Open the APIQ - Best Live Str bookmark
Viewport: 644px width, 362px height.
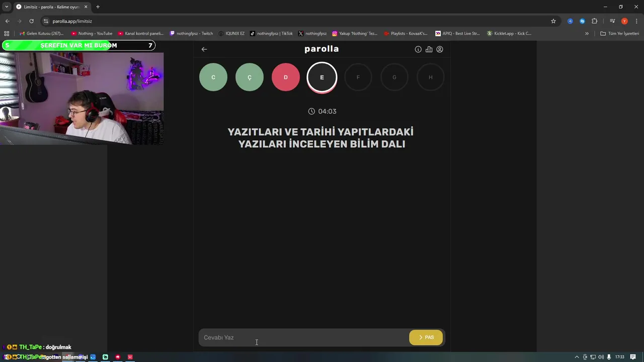[457, 34]
